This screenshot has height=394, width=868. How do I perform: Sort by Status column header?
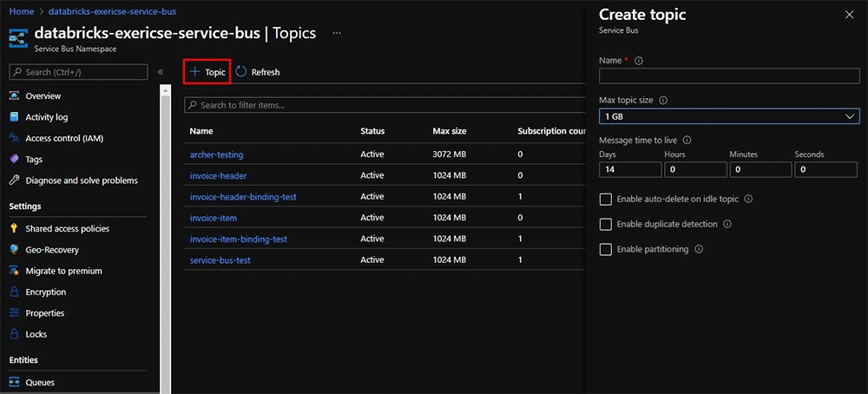click(x=372, y=131)
